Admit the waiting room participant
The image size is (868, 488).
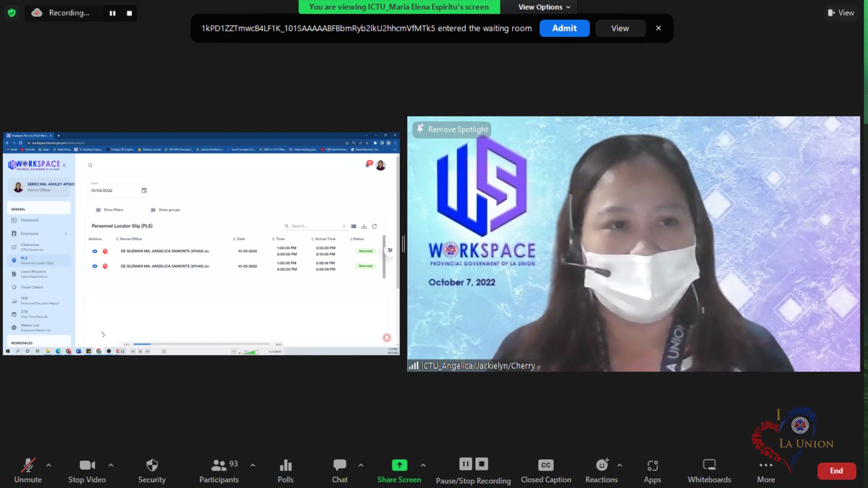point(564,28)
